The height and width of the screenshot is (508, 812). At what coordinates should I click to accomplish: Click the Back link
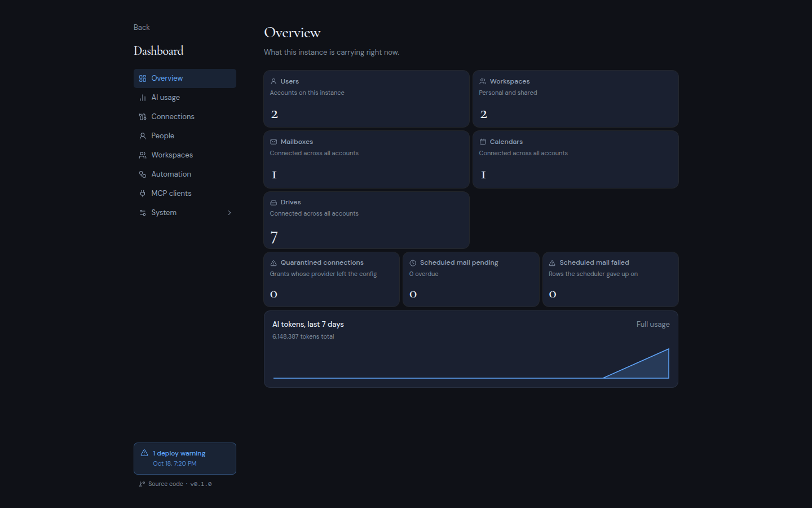pos(142,27)
